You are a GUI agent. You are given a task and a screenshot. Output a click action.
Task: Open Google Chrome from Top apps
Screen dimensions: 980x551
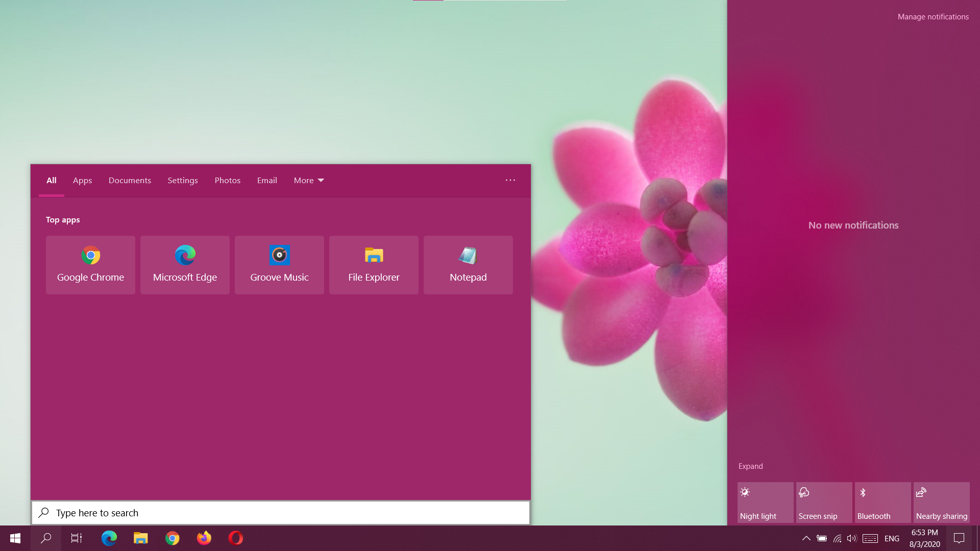coord(90,265)
